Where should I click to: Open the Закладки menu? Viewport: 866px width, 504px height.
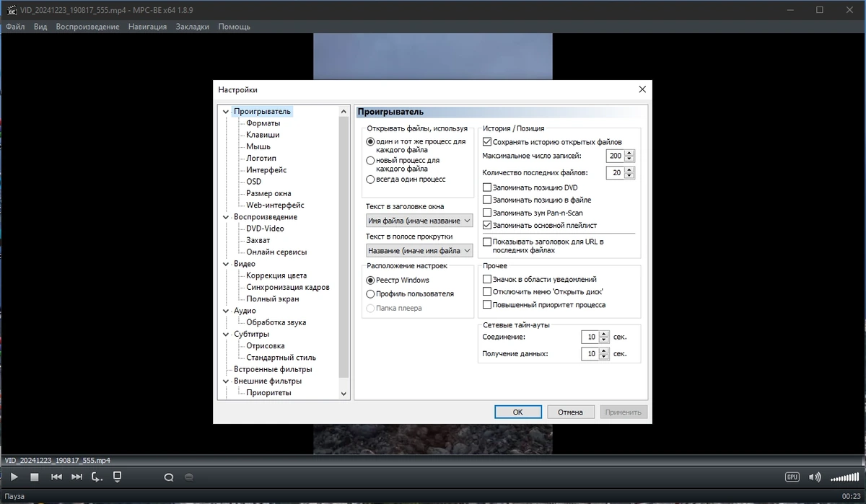[192, 27]
